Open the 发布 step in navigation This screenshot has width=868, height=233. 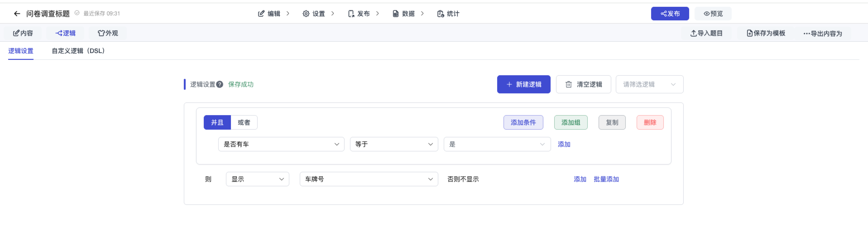pos(359,14)
